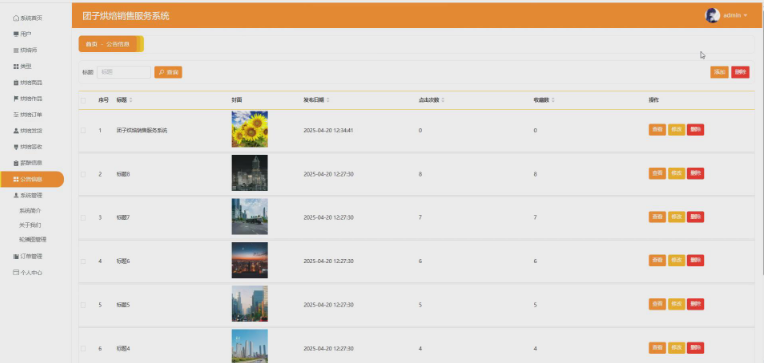Check the box for row 5 标题5
This screenshot has height=363, width=764.
83,305
